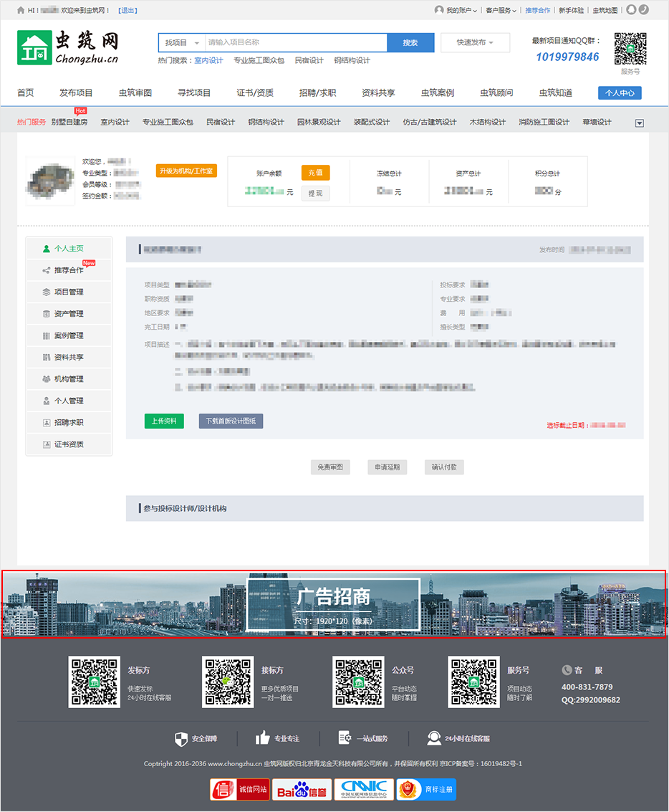The height and width of the screenshot is (812, 669).
Task: Click the green Chongzhu.cn house logo
Action: click(34, 49)
